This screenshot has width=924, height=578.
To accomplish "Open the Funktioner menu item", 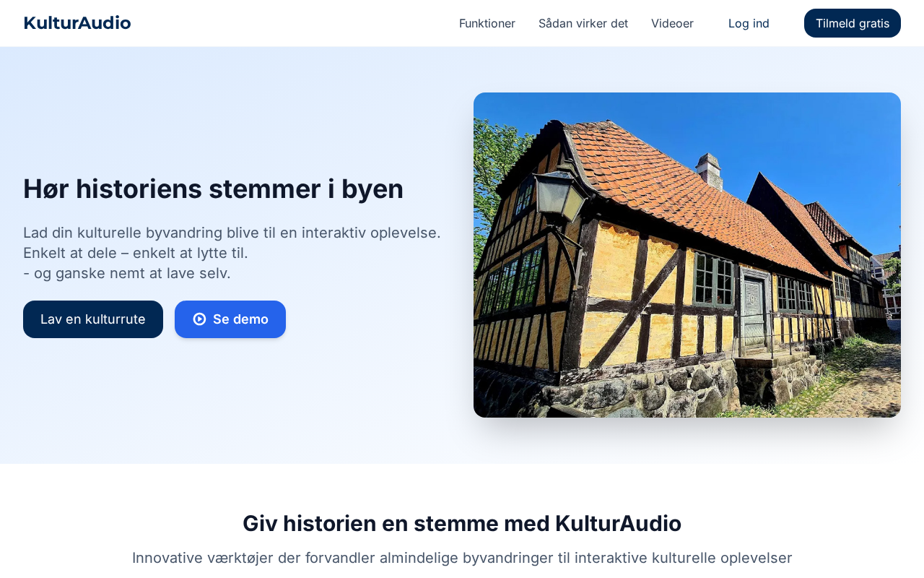I will coord(487,23).
